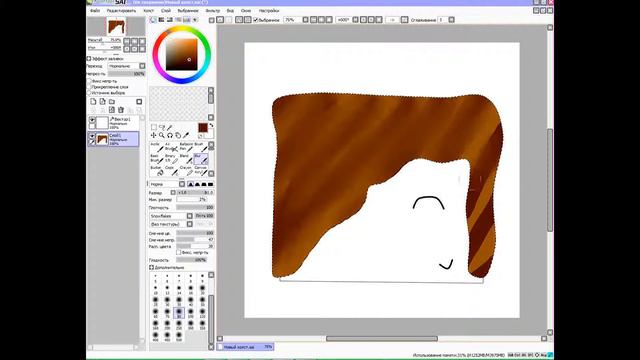Image resolution: width=640 pixels, height=360 pixels.
Task: Select the eyedropper color picker tool
Action: point(186,135)
